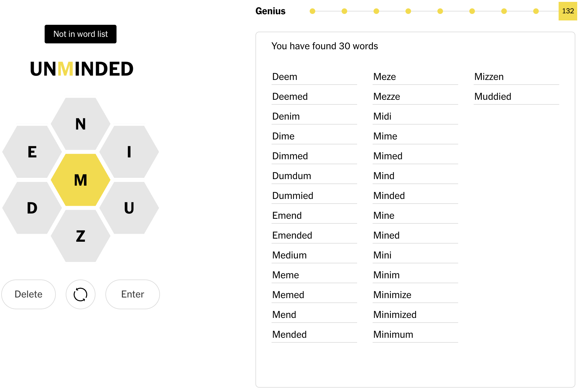Click the first dot on the progress bar
This screenshot has height=392, width=580.
click(x=312, y=11)
